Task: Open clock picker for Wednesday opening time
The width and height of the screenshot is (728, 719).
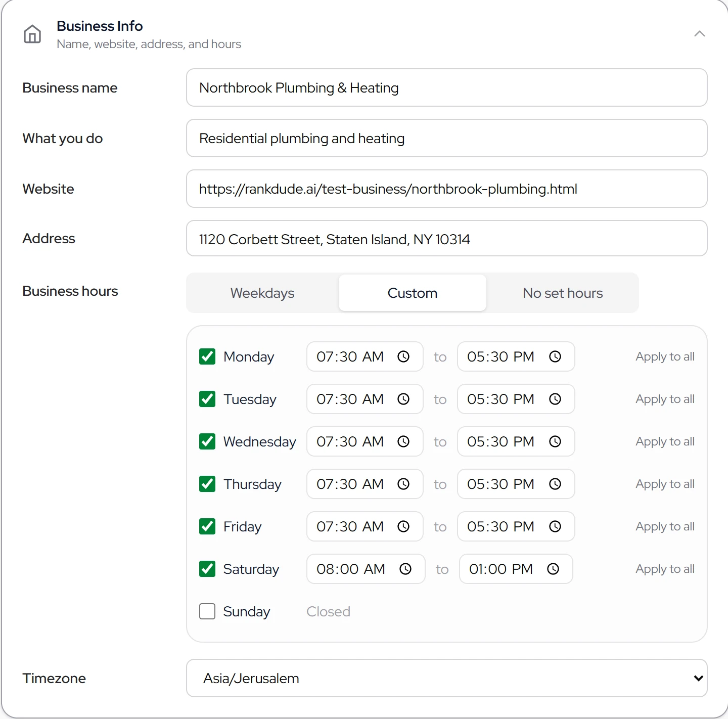Action: coord(403,441)
